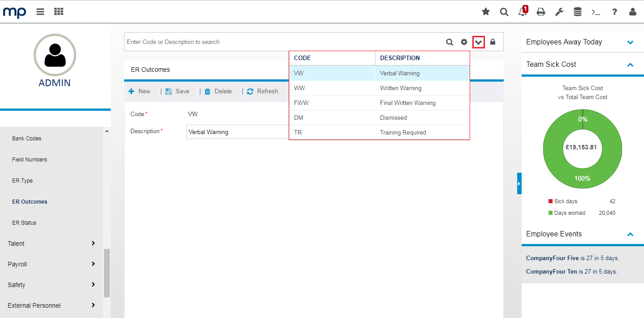Collapse the Employee Events panel
This screenshot has width=644, height=318.
[630, 234]
